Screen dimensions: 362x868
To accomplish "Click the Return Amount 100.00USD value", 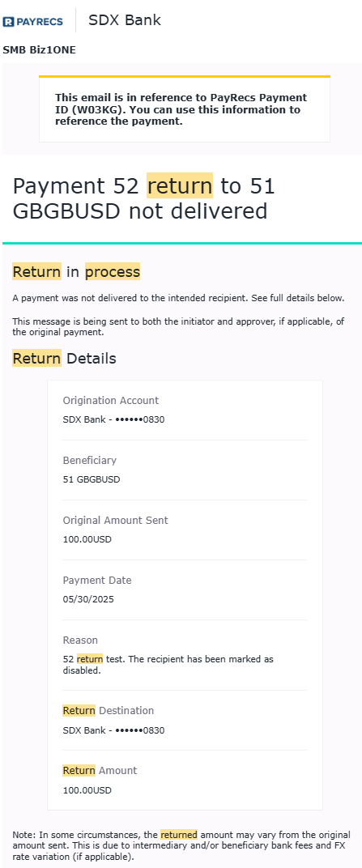I will pyautogui.click(x=87, y=790).
